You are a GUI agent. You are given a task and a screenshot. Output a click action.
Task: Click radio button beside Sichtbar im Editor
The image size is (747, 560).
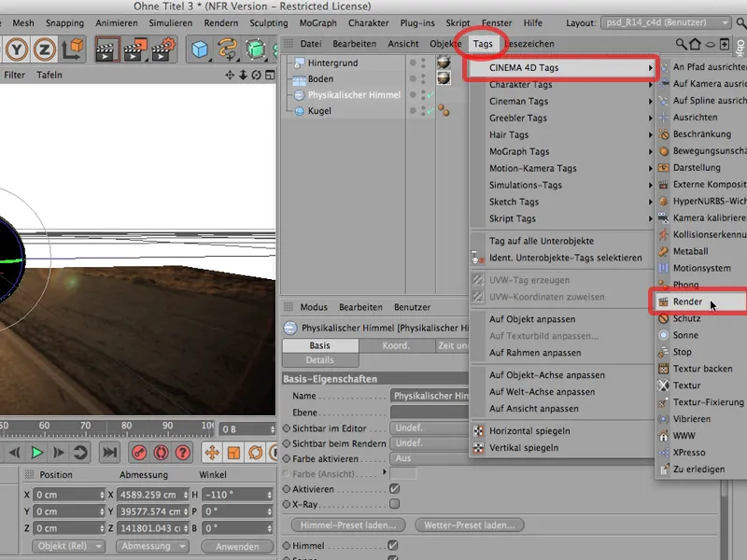[x=287, y=428]
